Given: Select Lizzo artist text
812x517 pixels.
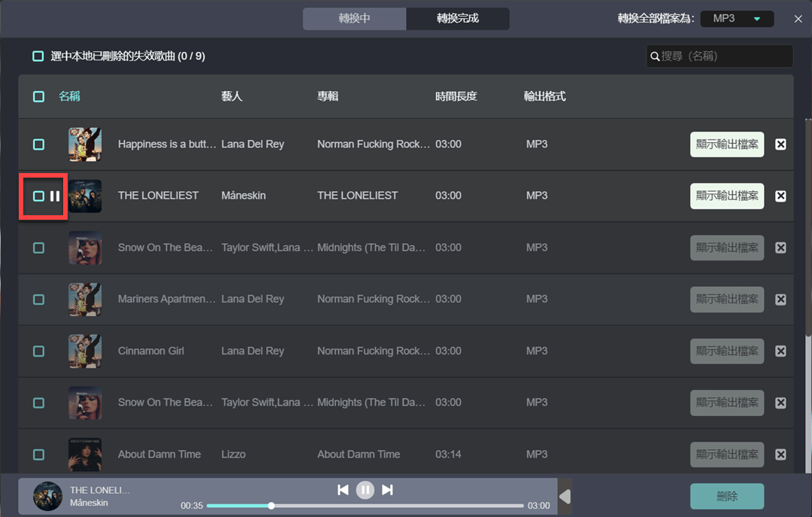Looking at the screenshot, I should click(233, 455).
